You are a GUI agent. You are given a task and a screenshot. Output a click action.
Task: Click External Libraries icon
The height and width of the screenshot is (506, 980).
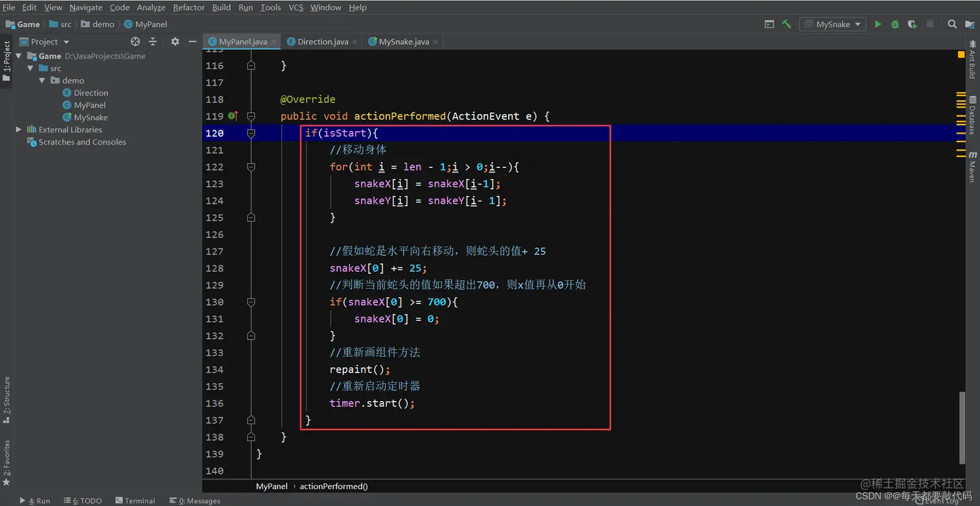(x=31, y=130)
